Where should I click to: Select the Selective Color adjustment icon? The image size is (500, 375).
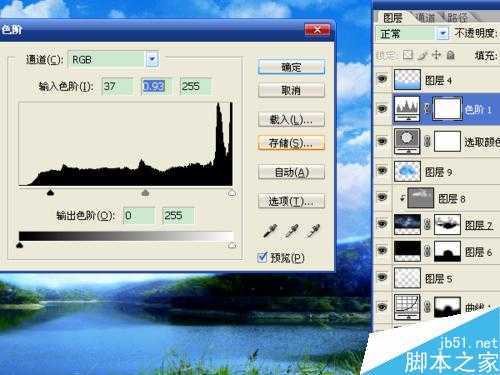point(407,141)
